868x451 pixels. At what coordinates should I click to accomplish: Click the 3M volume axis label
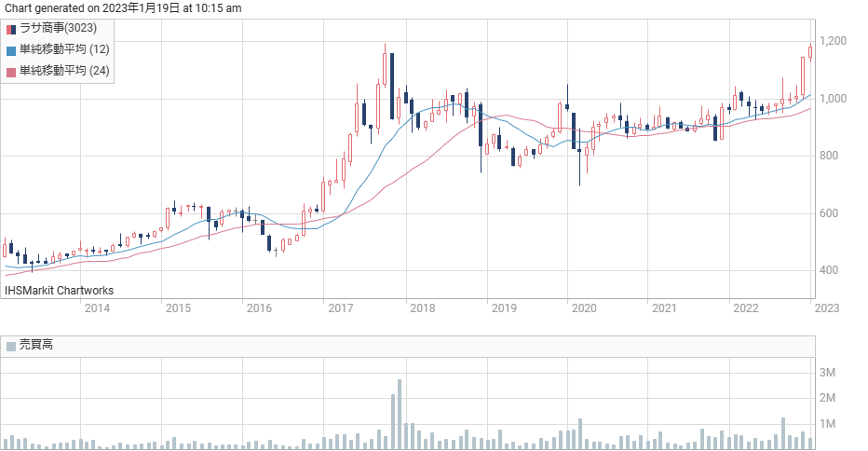(828, 373)
